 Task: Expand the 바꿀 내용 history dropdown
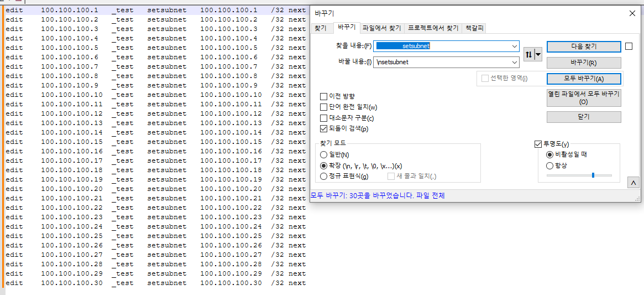515,63
